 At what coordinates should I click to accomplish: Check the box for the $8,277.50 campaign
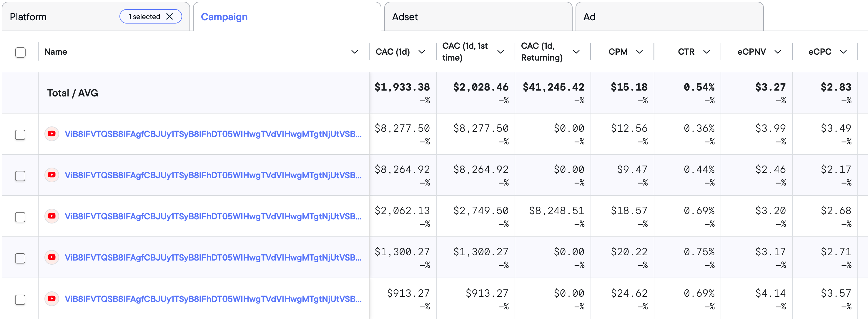(x=20, y=135)
